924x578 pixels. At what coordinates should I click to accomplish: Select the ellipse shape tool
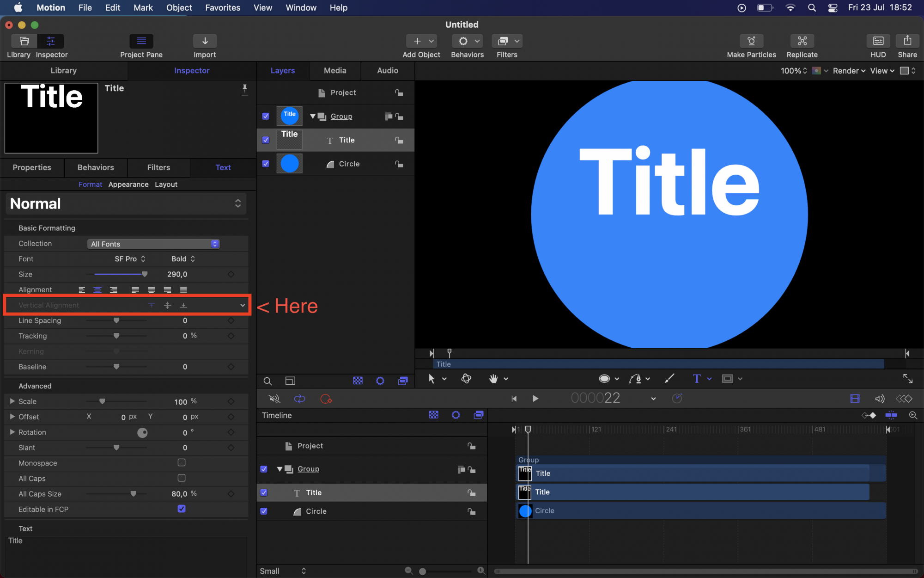pos(604,379)
